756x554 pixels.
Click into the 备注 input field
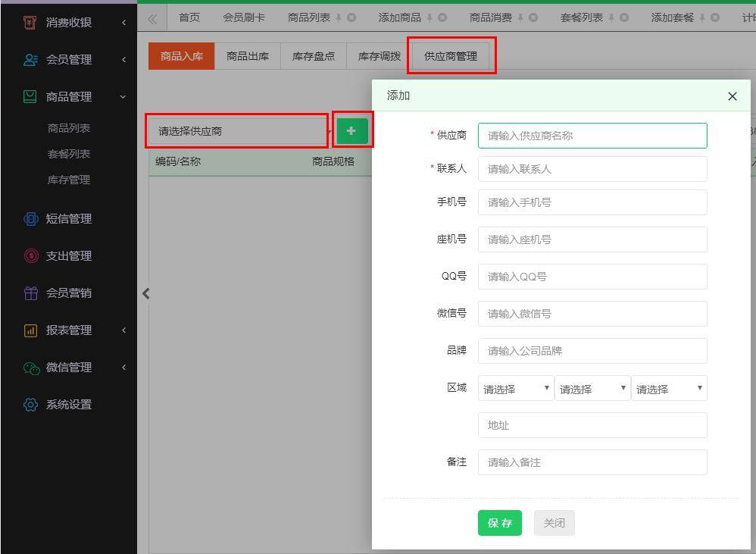click(592, 462)
